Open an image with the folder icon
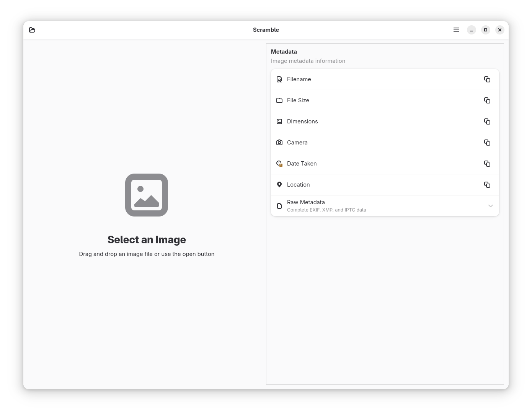Image resolution: width=532 pixels, height=415 pixels. (32, 30)
